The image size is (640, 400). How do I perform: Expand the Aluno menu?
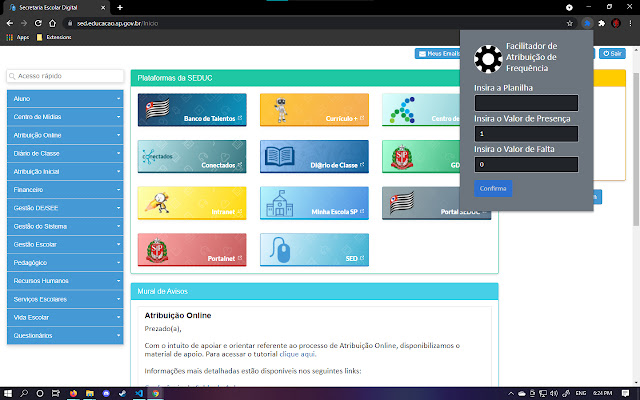click(x=65, y=99)
